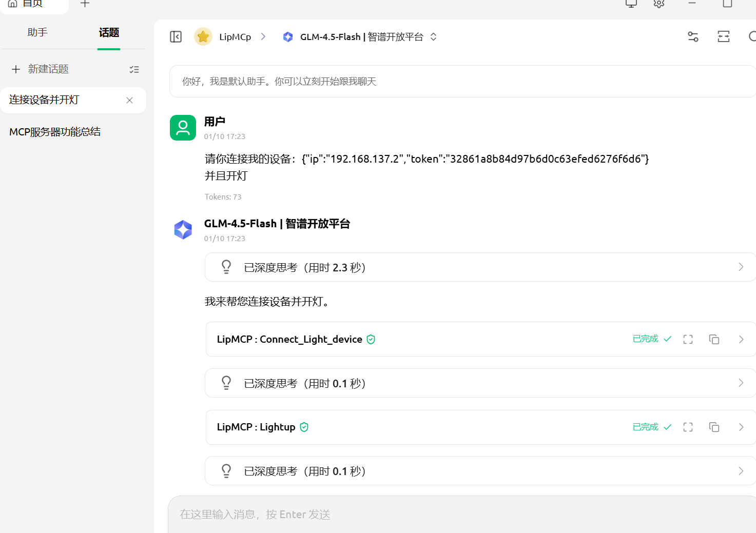The height and width of the screenshot is (533, 756).
Task: Click GLM-4.5-Flash message header name
Action: (277, 224)
